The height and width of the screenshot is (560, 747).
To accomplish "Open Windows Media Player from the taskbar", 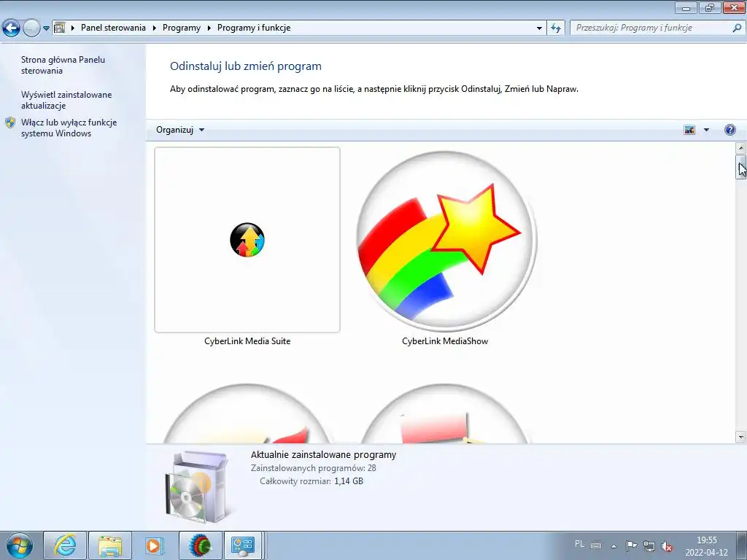I will (155, 545).
